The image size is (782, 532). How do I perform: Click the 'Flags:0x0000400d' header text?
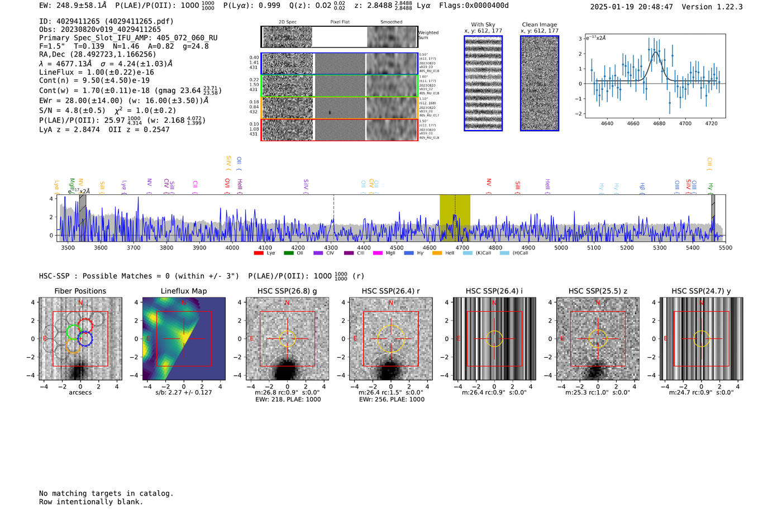coord(474,6)
